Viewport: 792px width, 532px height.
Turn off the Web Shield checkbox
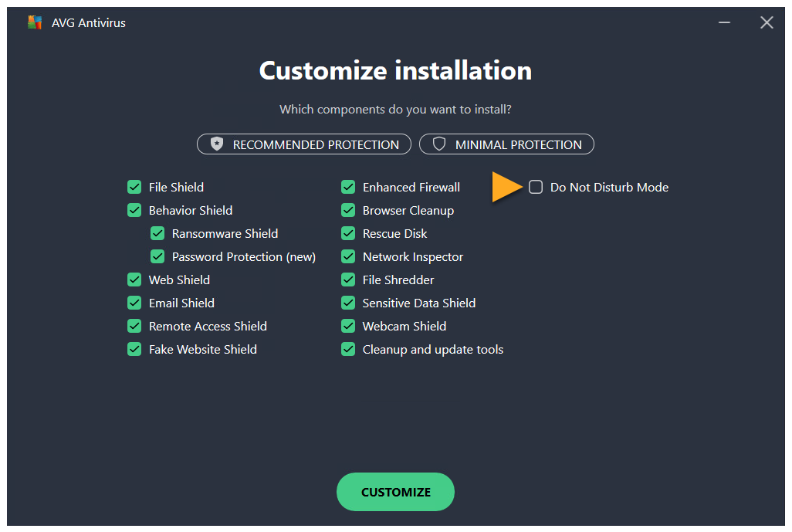134,280
